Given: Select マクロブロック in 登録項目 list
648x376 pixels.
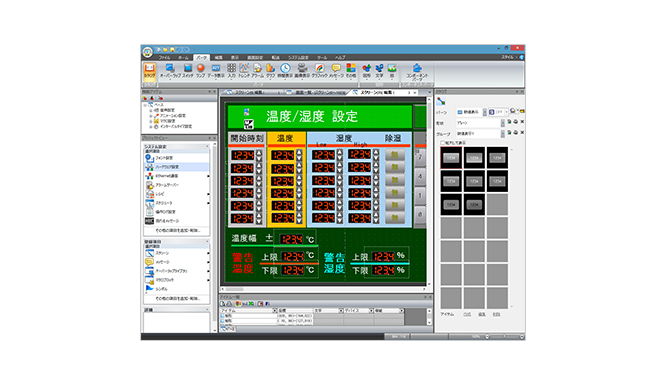Looking at the screenshot, I should coord(177,280).
